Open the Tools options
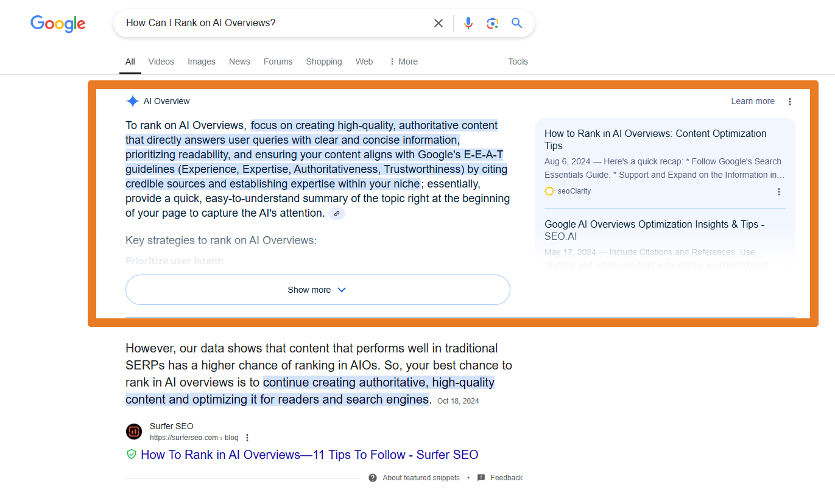The width and height of the screenshot is (835, 504). click(518, 61)
